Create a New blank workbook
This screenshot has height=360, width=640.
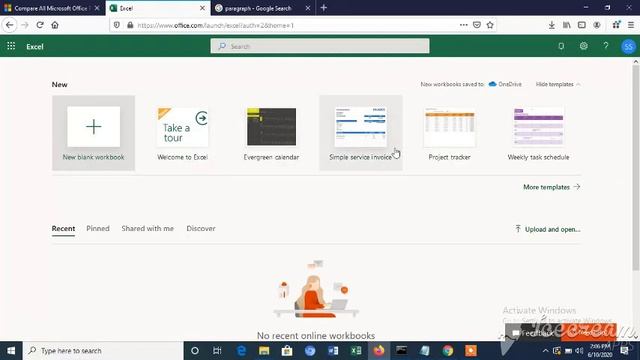(x=93, y=133)
